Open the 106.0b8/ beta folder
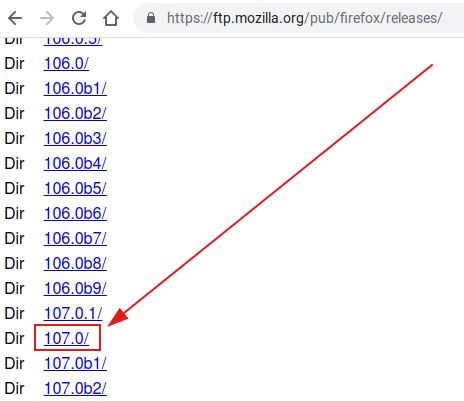 (x=75, y=263)
